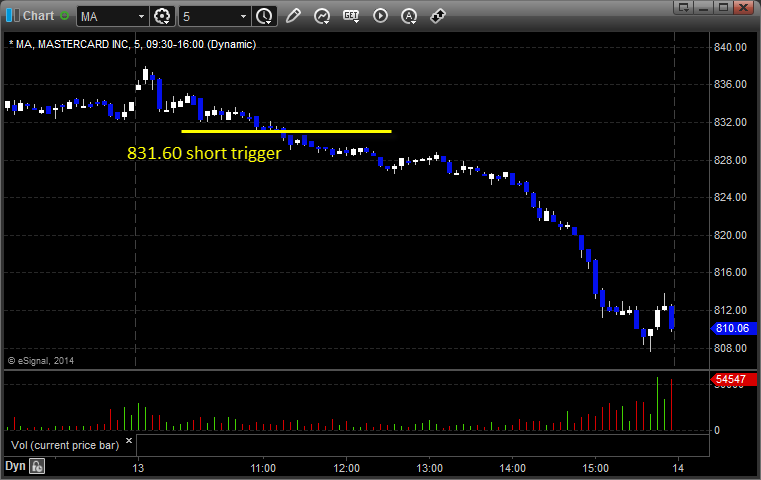Select the pencil drawing tools icon

293,16
